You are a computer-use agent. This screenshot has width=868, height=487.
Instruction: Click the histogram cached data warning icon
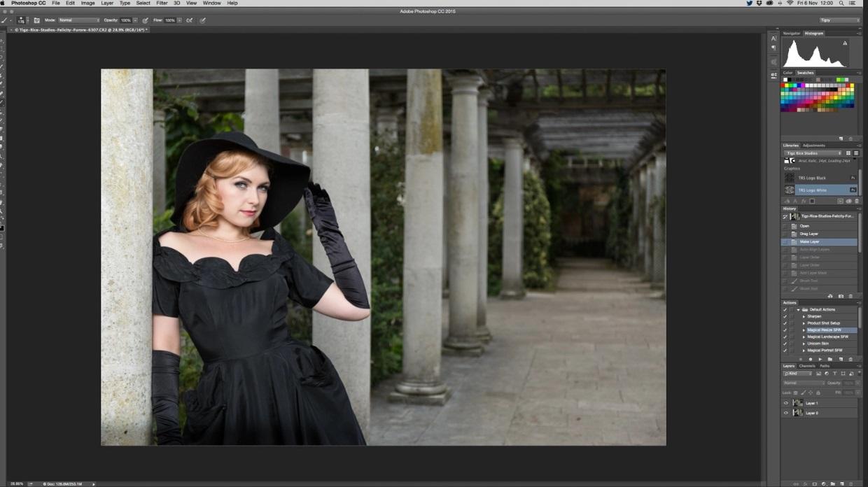pyautogui.click(x=845, y=43)
